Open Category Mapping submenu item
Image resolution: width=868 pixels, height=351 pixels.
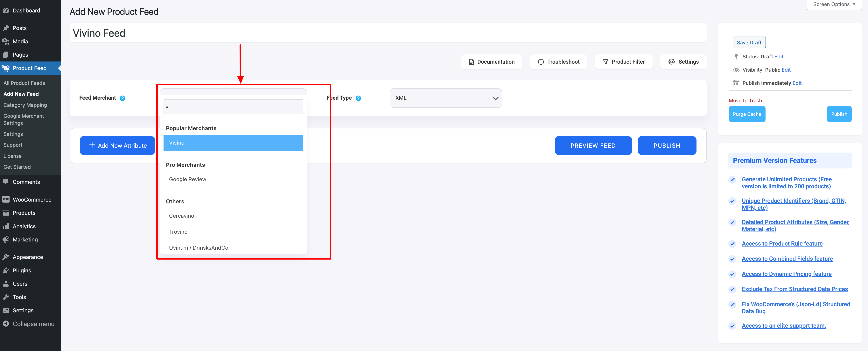point(25,105)
